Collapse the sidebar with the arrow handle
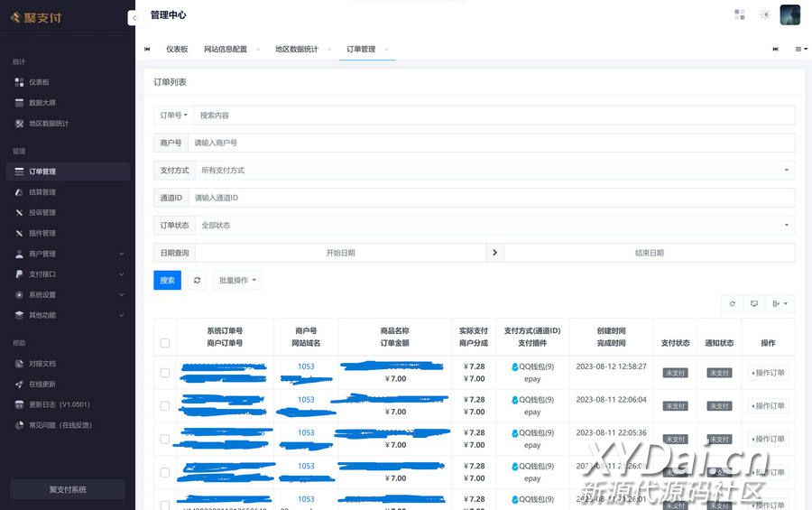This screenshot has width=812, height=510. point(133,17)
